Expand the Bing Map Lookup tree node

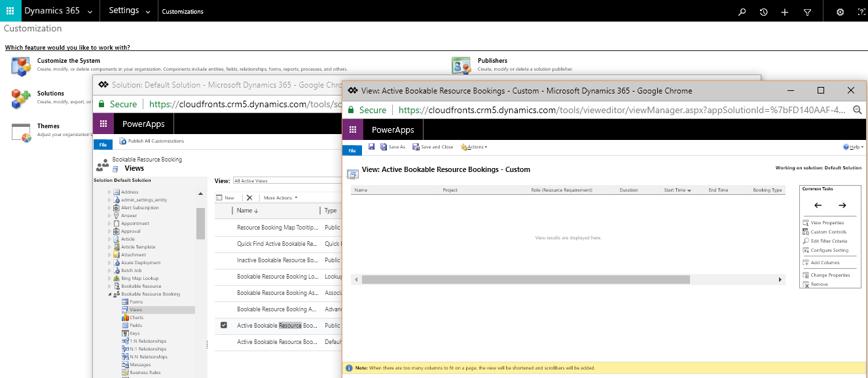pos(109,279)
